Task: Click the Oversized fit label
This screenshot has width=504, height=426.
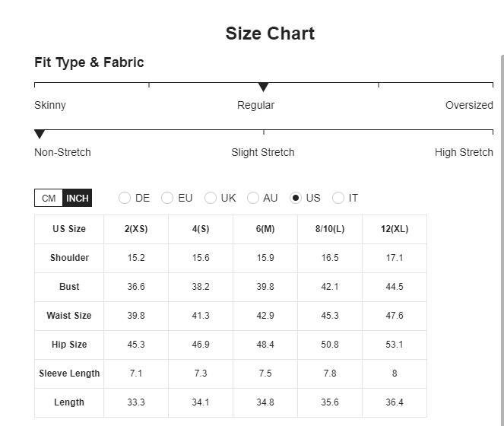Action: 469,105
